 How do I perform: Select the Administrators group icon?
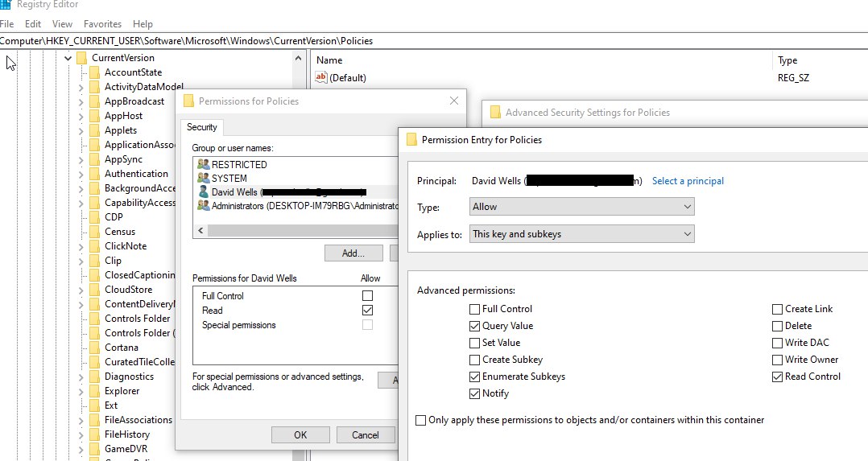[203, 206]
